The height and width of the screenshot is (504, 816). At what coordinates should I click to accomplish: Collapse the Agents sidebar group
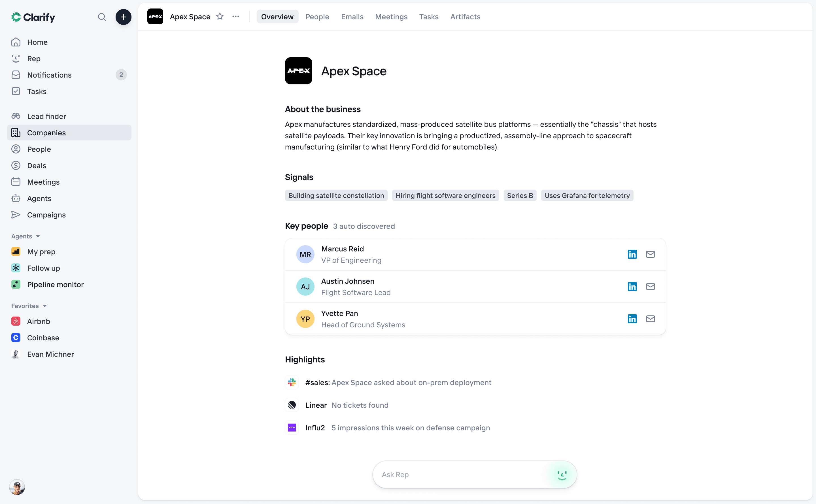[x=26, y=236]
